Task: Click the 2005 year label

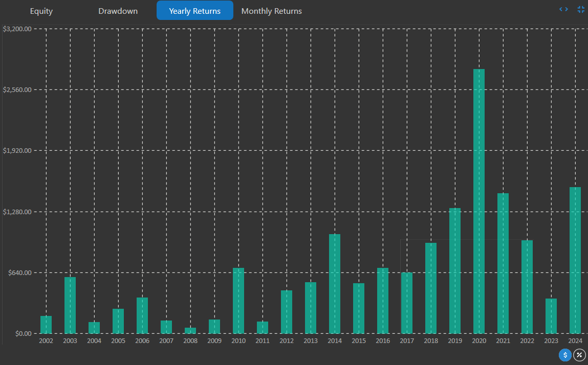Action: (118, 340)
